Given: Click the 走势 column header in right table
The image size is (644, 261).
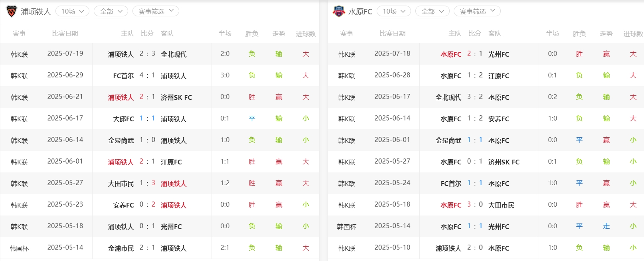Looking at the screenshot, I should pyautogui.click(x=606, y=34).
